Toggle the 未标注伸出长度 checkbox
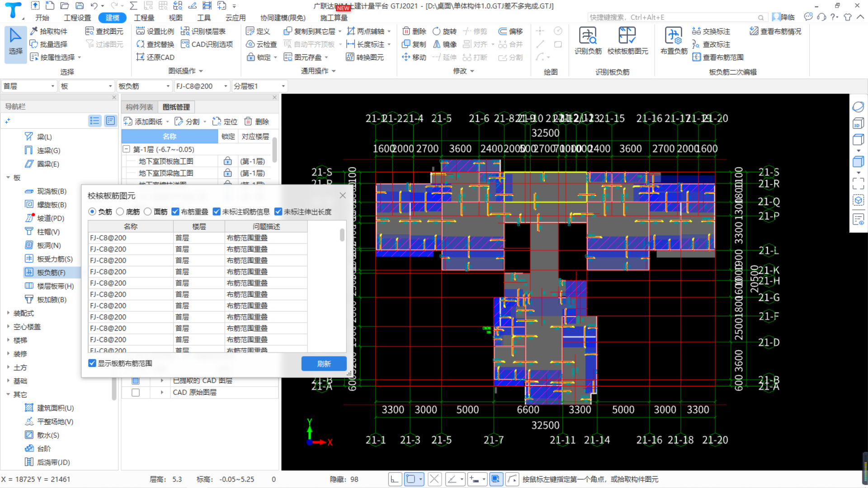The image size is (868, 488). click(278, 211)
